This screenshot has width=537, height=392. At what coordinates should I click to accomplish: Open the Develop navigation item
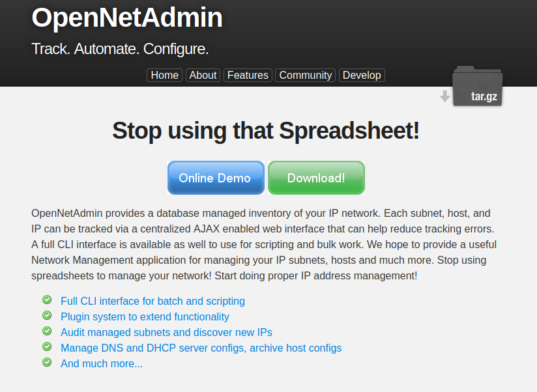coord(362,76)
